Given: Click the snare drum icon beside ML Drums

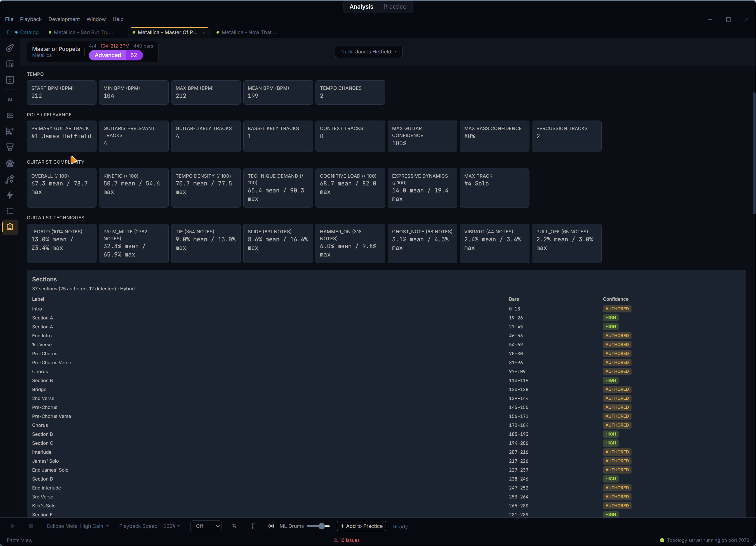Looking at the screenshot, I should 271,526.
